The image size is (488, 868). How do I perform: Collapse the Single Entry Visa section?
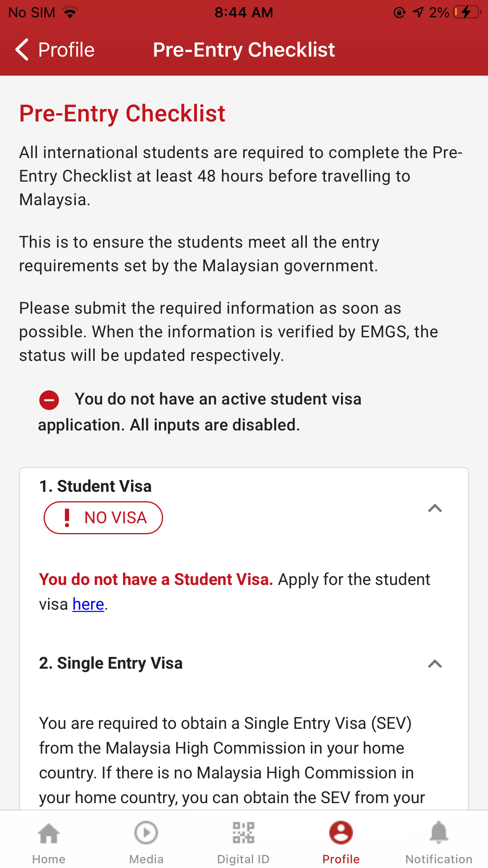(x=435, y=664)
